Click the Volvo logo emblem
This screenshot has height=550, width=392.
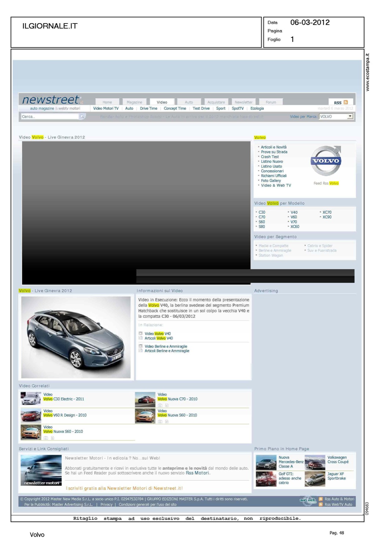click(x=326, y=161)
